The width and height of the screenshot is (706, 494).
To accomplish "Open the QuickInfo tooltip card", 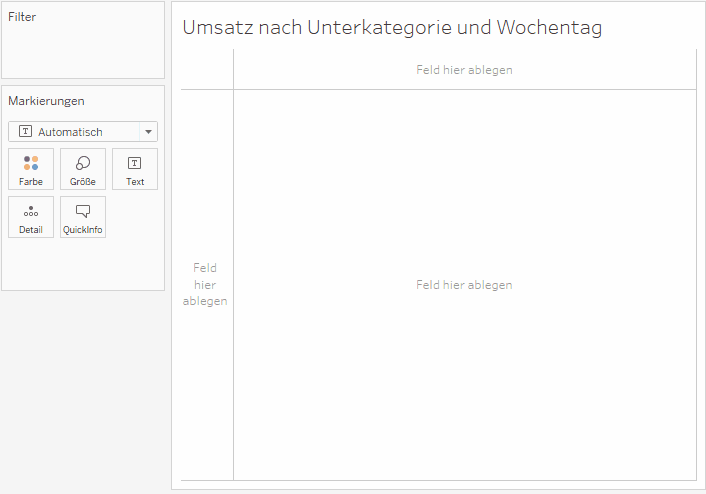I will pyautogui.click(x=83, y=217).
